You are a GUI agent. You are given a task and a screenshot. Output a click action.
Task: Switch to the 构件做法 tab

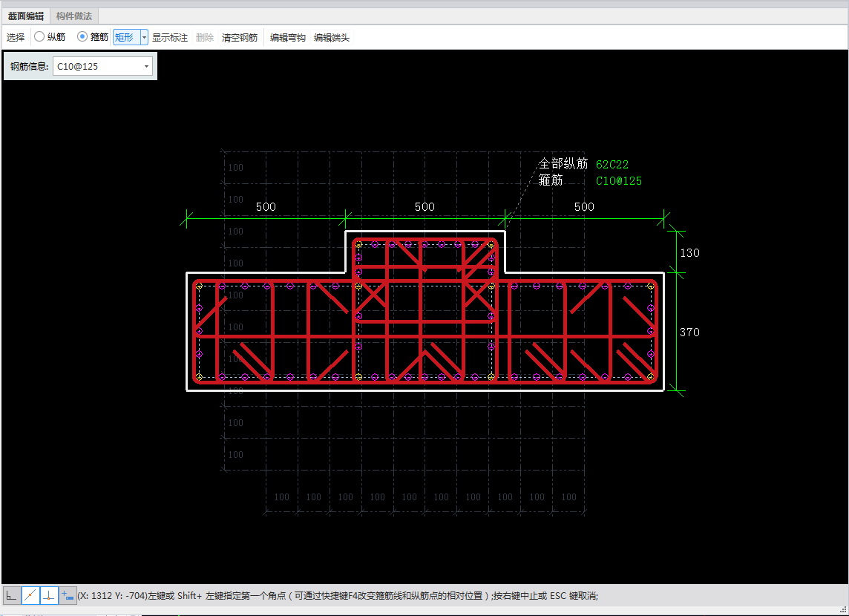(74, 16)
